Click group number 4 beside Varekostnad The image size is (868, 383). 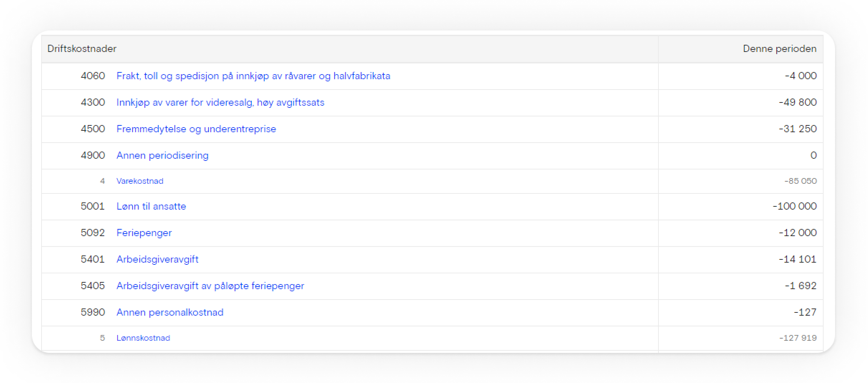pyautogui.click(x=102, y=181)
